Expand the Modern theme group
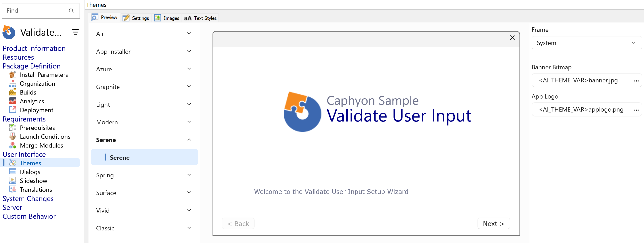The image size is (644, 243). 189,122
